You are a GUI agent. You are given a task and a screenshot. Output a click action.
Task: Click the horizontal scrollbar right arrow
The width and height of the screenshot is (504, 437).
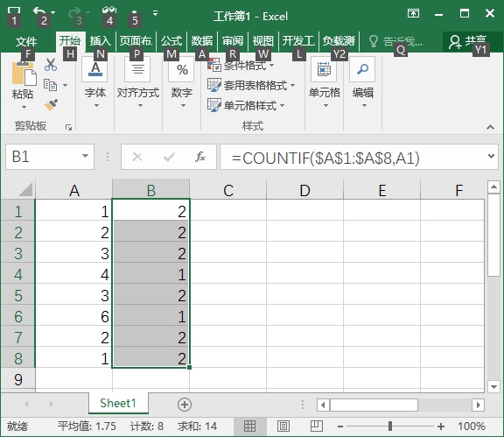478,405
